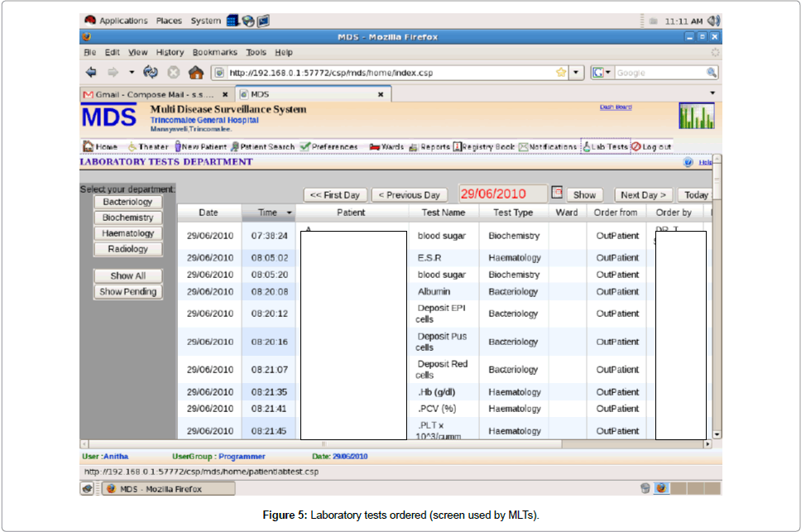Open the Tools menu
801x532 pixels.
tap(256, 52)
